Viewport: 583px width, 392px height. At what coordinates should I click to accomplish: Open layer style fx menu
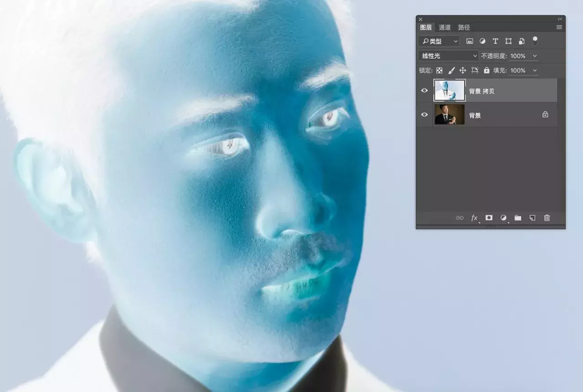(x=474, y=218)
